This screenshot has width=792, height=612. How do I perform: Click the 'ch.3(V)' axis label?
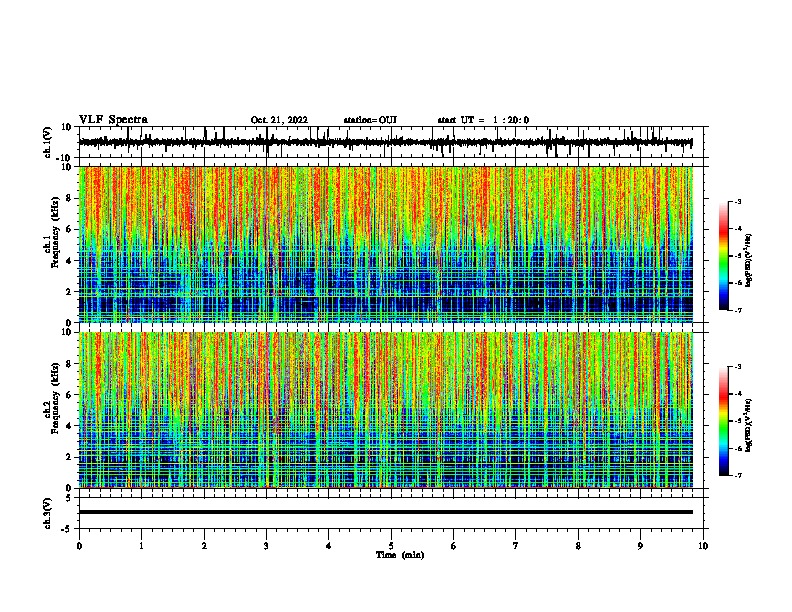pos(48,513)
